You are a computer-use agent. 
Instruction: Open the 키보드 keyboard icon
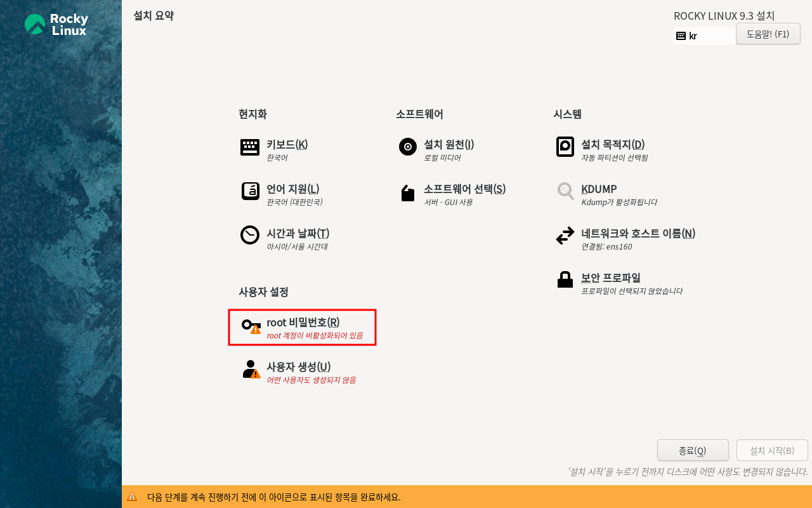click(x=250, y=147)
